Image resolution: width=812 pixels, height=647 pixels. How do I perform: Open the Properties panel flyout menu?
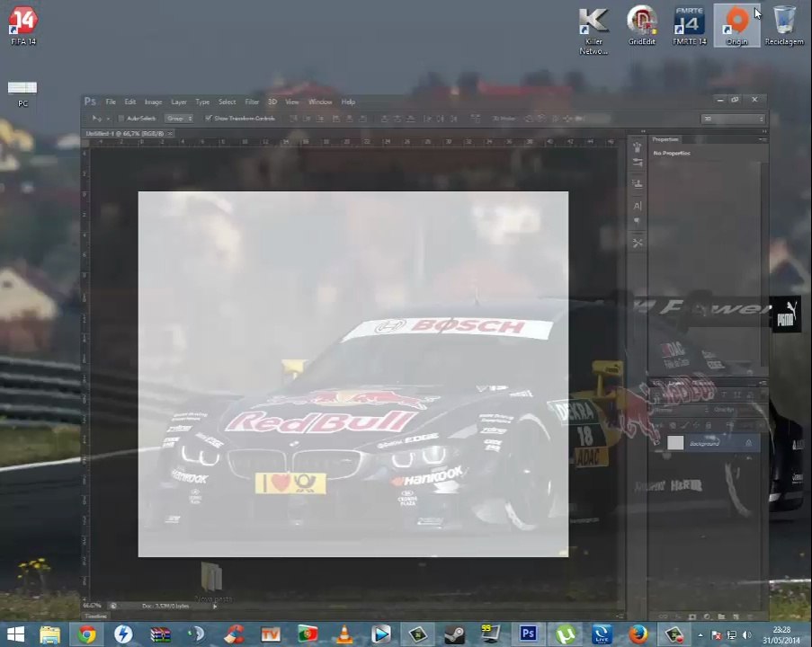point(763,139)
